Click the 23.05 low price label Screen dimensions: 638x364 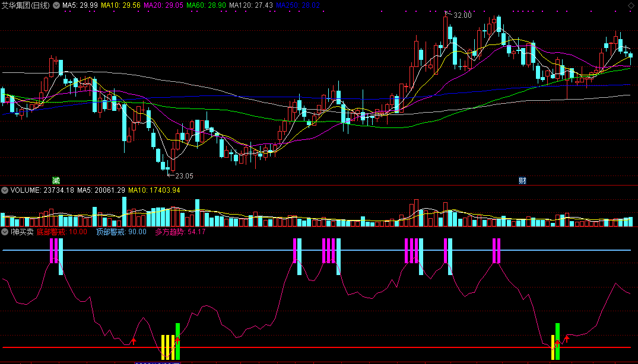pos(184,176)
